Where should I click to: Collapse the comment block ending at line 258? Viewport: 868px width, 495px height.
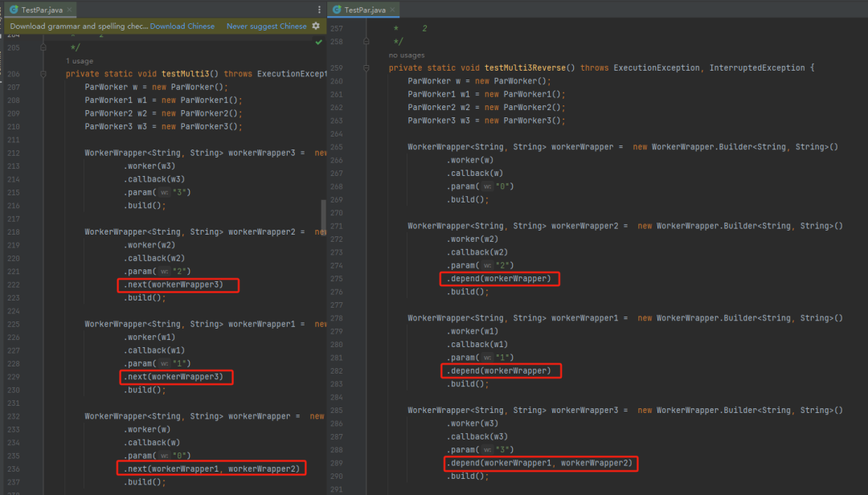click(x=366, y=42)
